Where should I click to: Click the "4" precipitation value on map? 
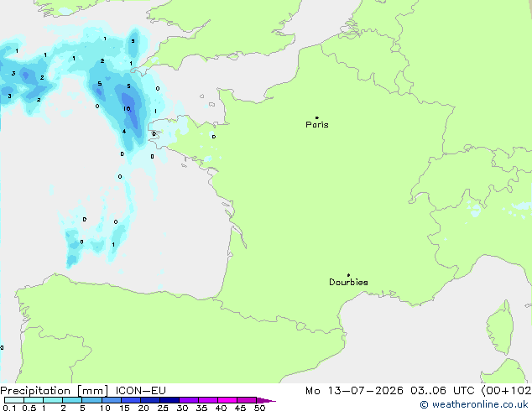pos(124,131)
